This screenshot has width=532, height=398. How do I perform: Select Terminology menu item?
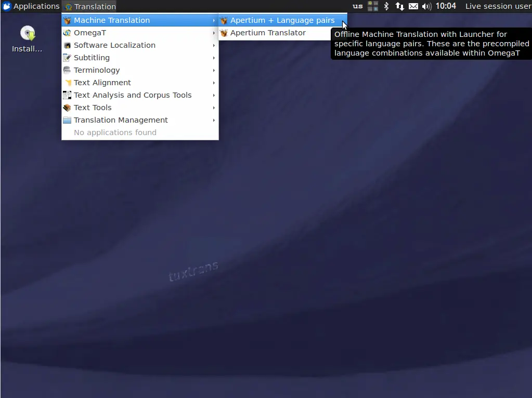tap(140, 70)
